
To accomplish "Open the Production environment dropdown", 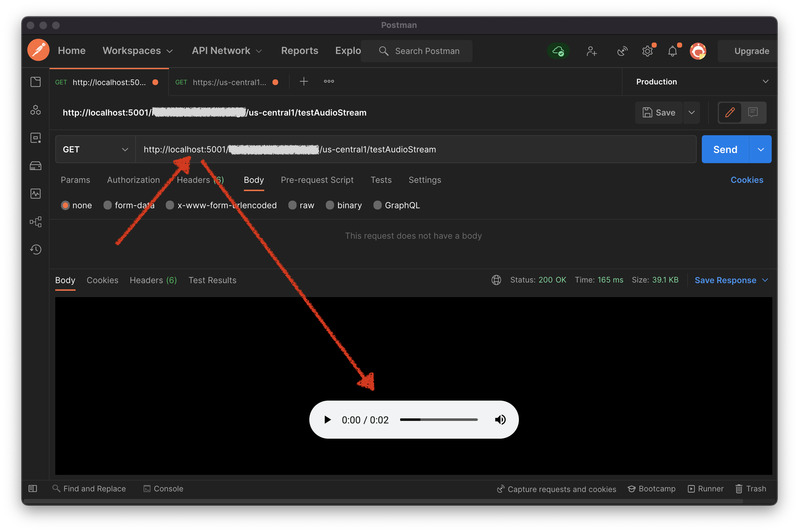I will (x=700, y=82).
